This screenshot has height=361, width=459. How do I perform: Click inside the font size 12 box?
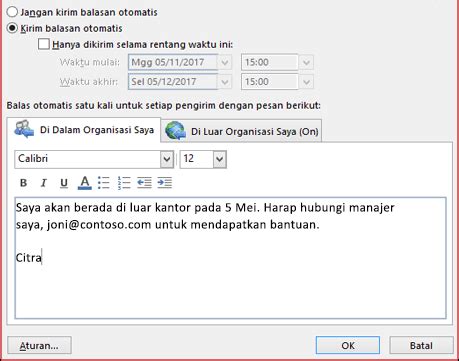(196, 159)
